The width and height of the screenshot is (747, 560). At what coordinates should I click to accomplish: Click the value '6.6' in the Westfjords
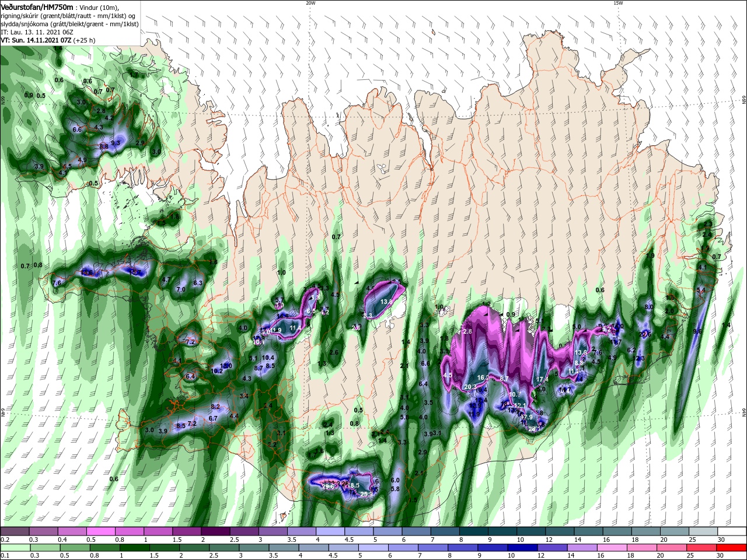pos(77,129)
